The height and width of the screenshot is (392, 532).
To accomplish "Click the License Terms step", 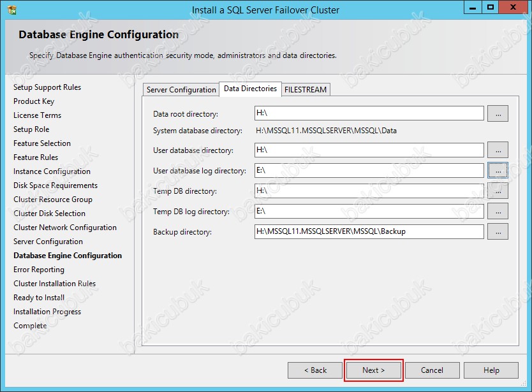I will pos(38,115).
